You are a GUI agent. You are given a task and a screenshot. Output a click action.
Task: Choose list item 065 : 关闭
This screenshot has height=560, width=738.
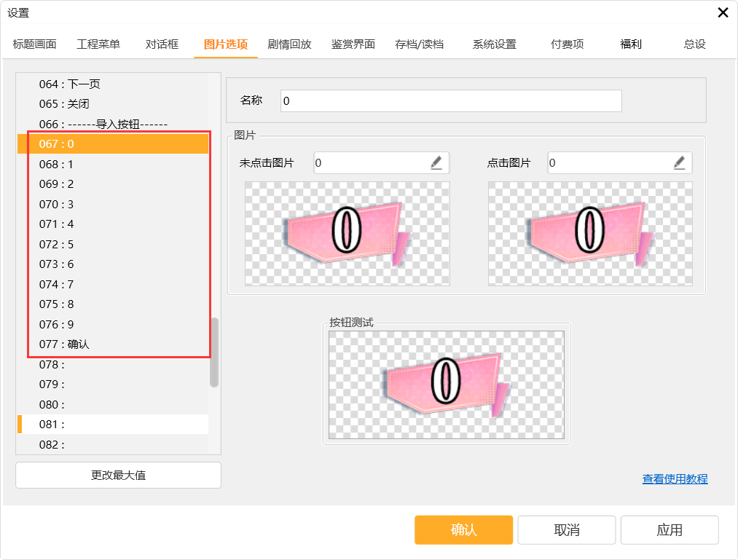pyautogui.click(x=113, y=104)
